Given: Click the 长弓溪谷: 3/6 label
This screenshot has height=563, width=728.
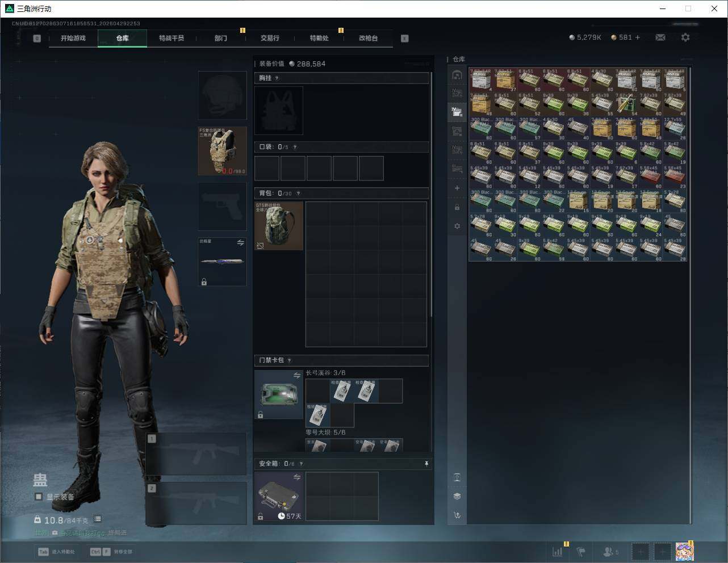Looking at the screenshot, I should 325,373.
